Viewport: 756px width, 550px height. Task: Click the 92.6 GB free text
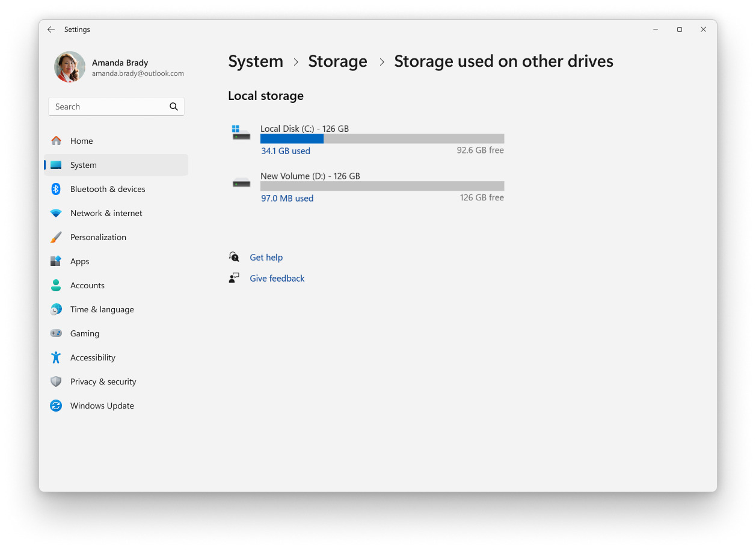481,150
